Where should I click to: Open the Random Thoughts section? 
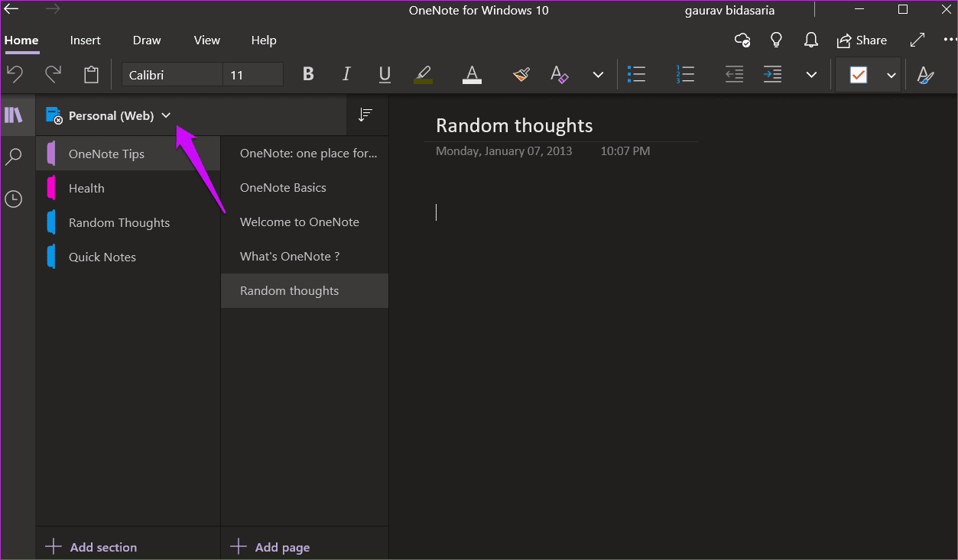click(x=128, y=222)
